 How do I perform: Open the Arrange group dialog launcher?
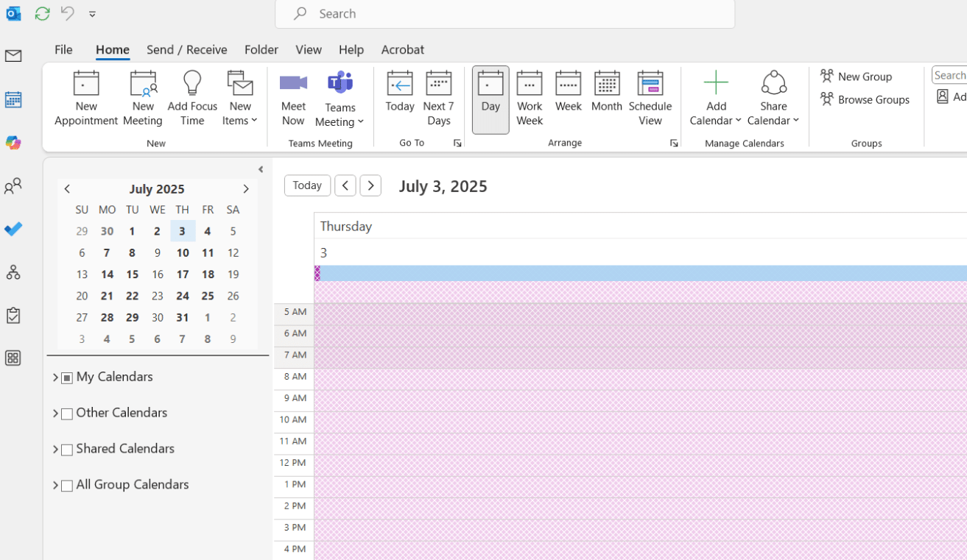coord(674,143)
